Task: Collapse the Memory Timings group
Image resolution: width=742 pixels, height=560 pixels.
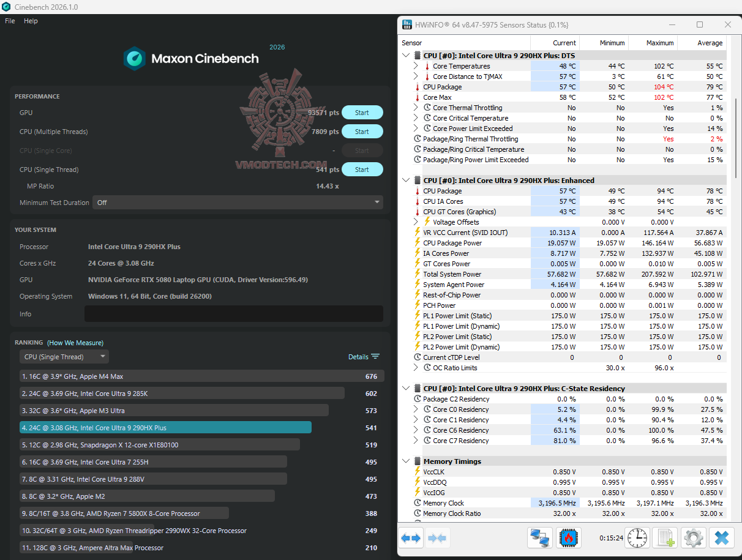Action: click(407, 461)
